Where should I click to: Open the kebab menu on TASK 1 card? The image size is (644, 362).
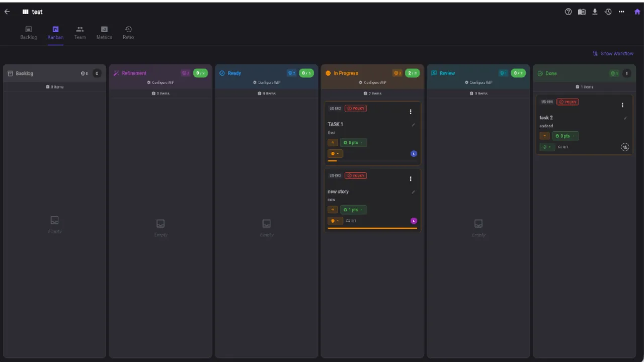point(411,111)
